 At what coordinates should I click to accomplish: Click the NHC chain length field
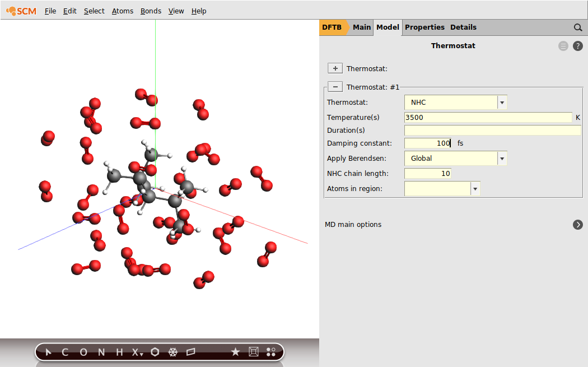[x=427, y=173]
